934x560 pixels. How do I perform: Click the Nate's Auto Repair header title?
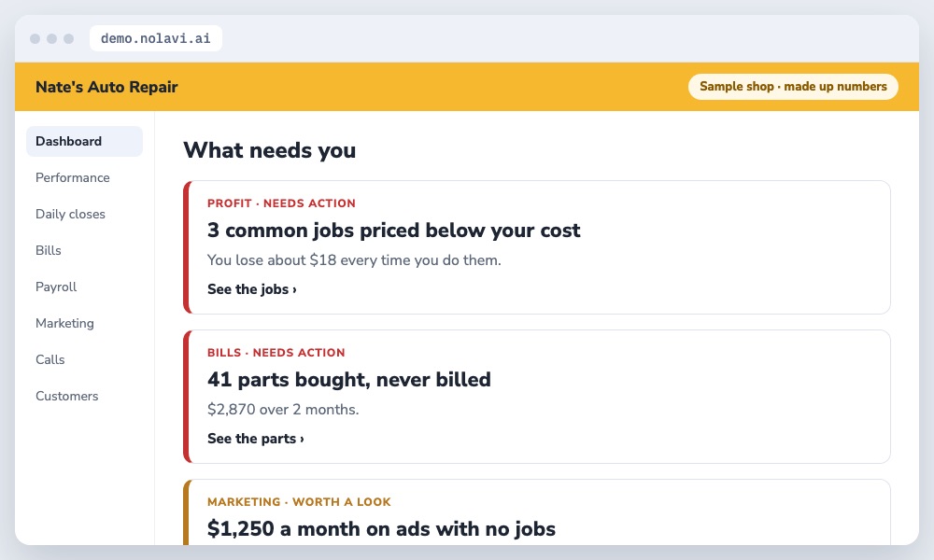[x=106, y=87]
